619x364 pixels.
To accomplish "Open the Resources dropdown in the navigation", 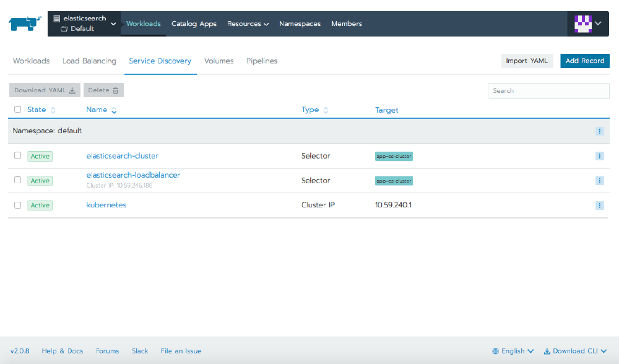I will tap(248, 23).
